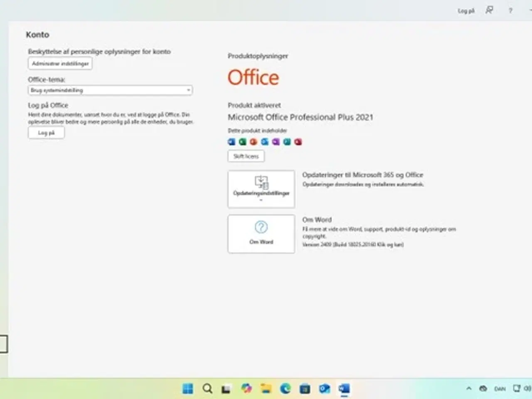
Task: Click the Version 2409 build text
Action: pos(353,245)
